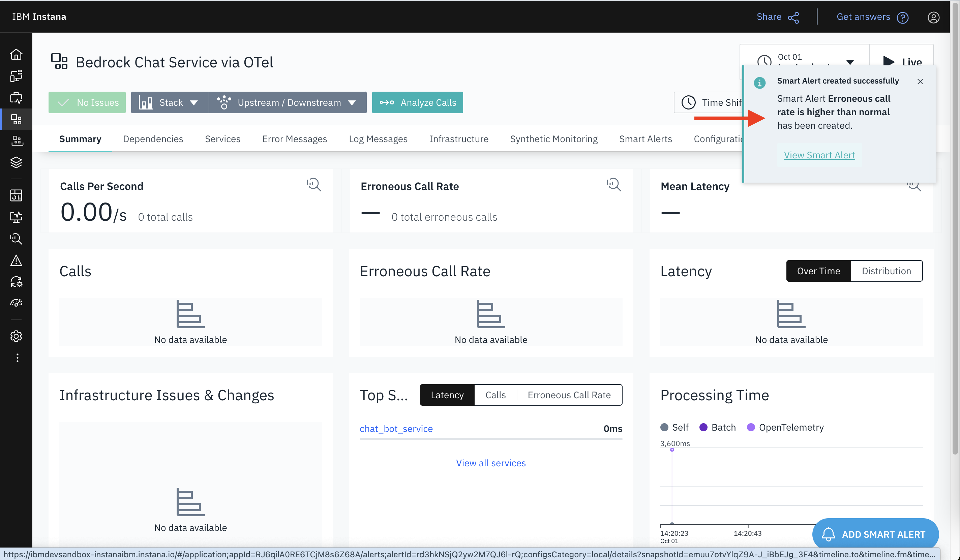Select the Websites & Mobile Apps sidebar icon
960x560 pixels.
(17, 76)
